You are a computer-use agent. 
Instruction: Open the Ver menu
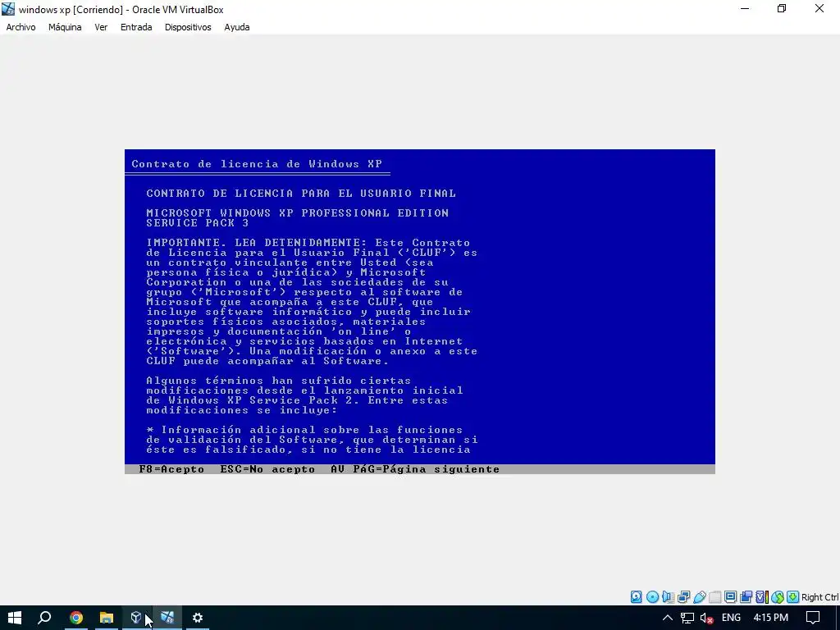101,27
